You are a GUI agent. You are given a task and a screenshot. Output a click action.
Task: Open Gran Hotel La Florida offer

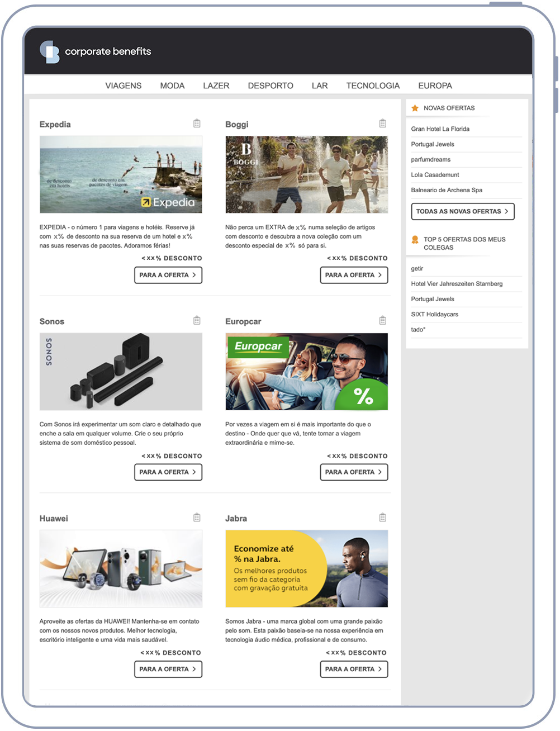tap(440, 129)
